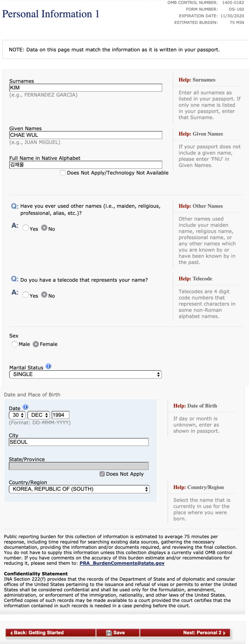This screenshot has height=644, width=249.
Task: Click the Surnames input field
Action: 86,88
